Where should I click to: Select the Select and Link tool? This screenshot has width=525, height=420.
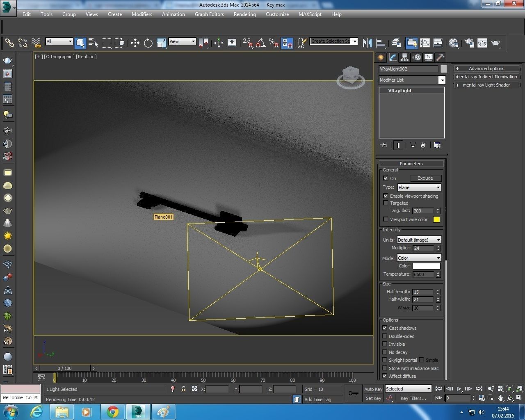point(9,43)
